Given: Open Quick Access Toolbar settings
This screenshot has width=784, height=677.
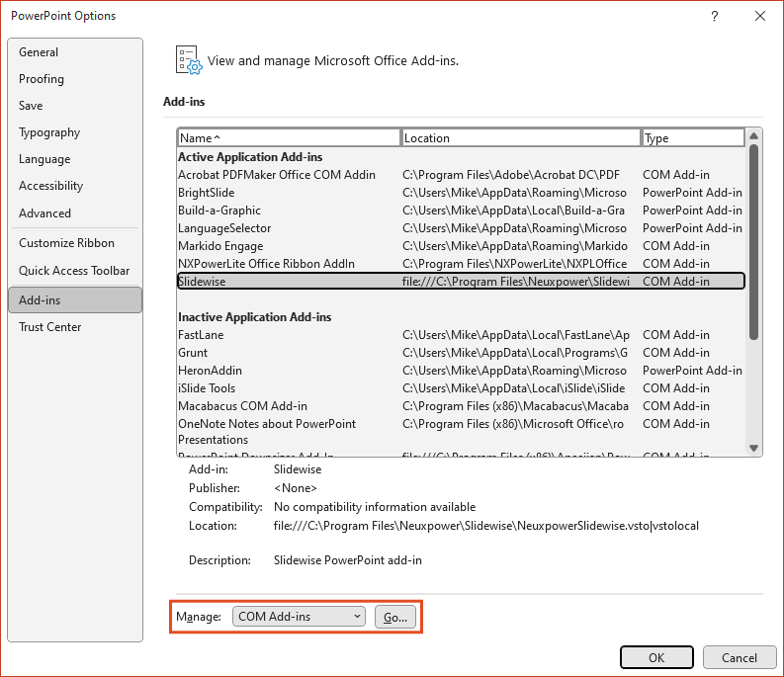Looking at the screenshot, I should point(74,271).
